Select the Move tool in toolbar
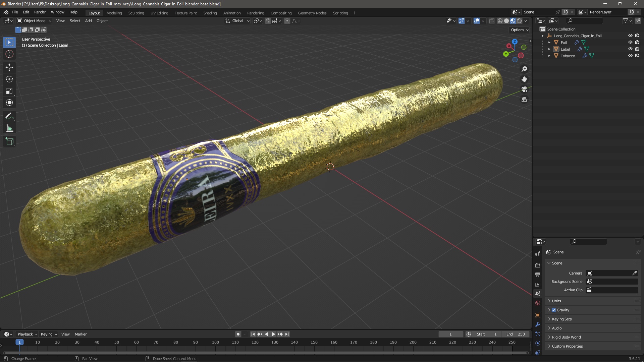 (x=9, y=67)
